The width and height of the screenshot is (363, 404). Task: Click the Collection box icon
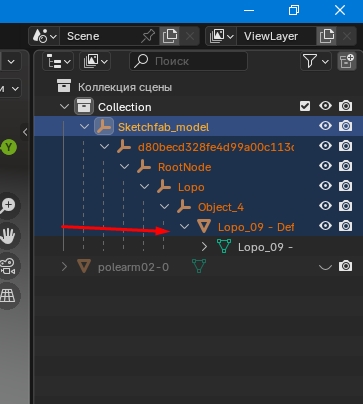(83, 107)
